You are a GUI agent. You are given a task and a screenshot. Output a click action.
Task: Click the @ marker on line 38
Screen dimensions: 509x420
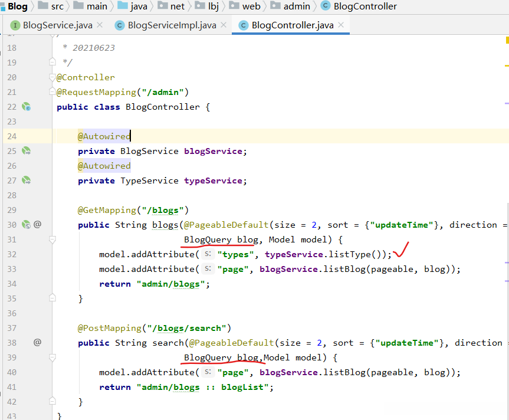click(x=37, y=343)
